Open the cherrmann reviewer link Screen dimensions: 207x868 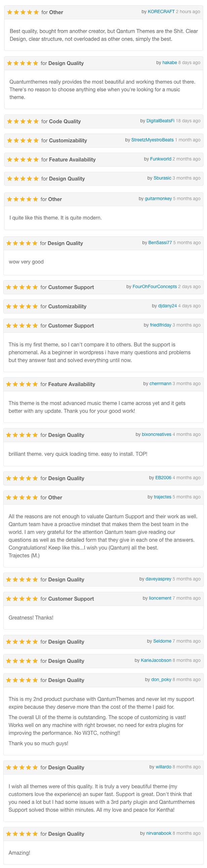pyautogui.click(x=160, y=384)
